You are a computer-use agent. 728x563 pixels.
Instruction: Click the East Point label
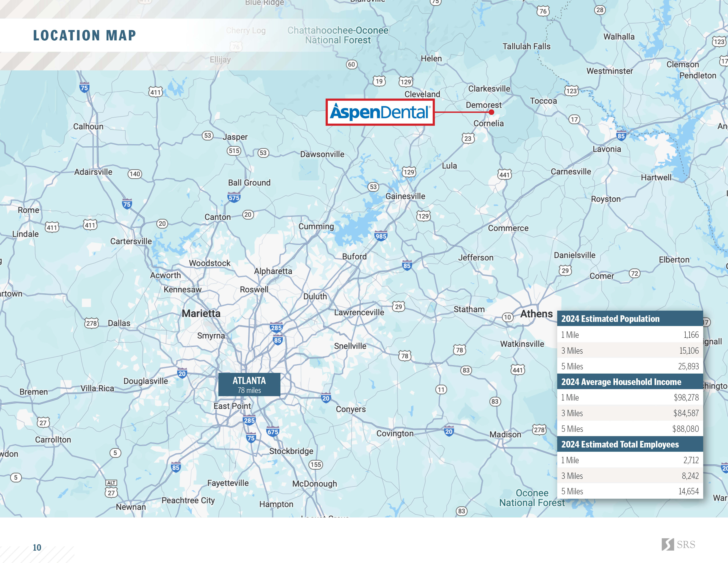pos(232,406)
